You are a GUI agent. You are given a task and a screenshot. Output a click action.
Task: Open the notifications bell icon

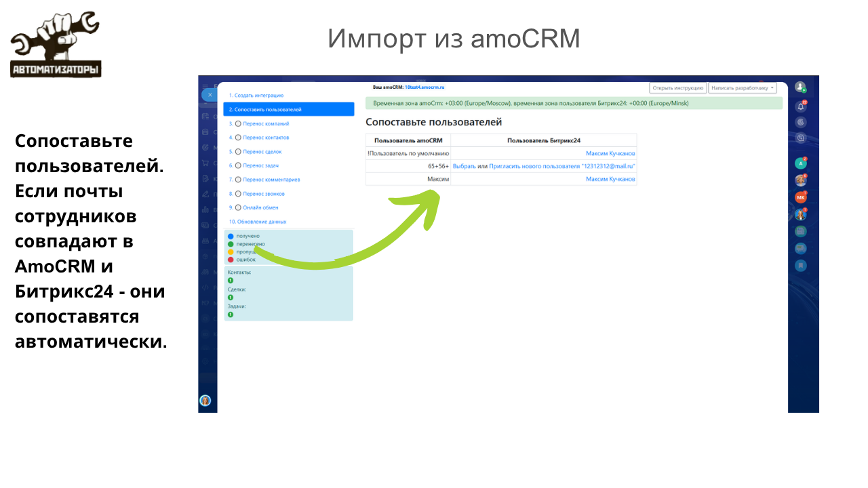pyautogui.click(x=801, y=106)
